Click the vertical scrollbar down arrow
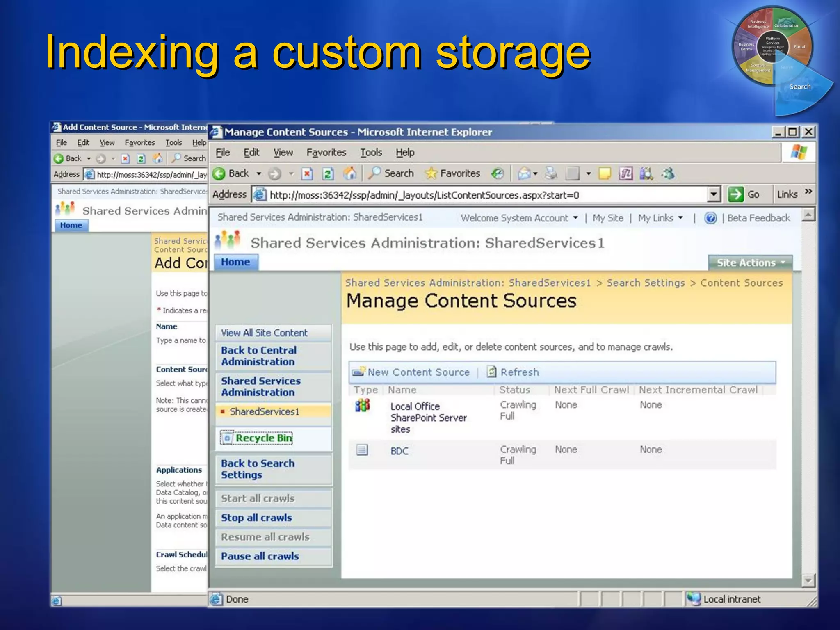 click(x=808, y=580)
